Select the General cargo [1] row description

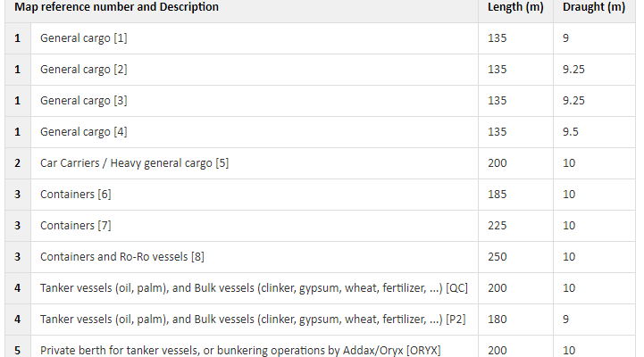pyautogui.click(x=255, y=38)
